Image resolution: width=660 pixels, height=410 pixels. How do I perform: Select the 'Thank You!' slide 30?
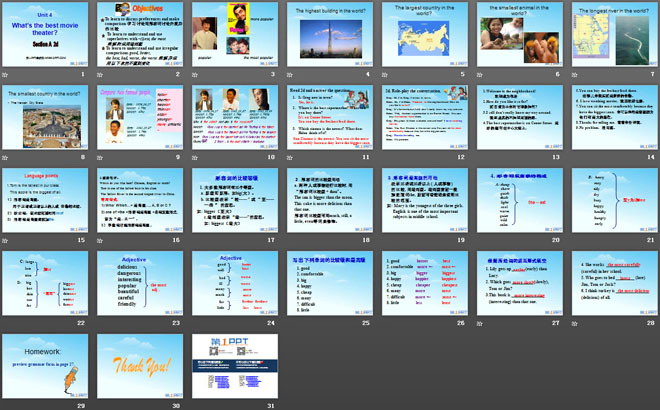click(140, 366)
